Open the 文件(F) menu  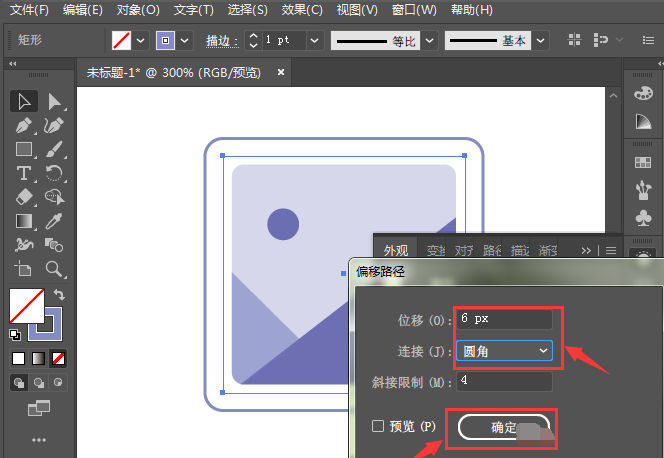(29, 10)
